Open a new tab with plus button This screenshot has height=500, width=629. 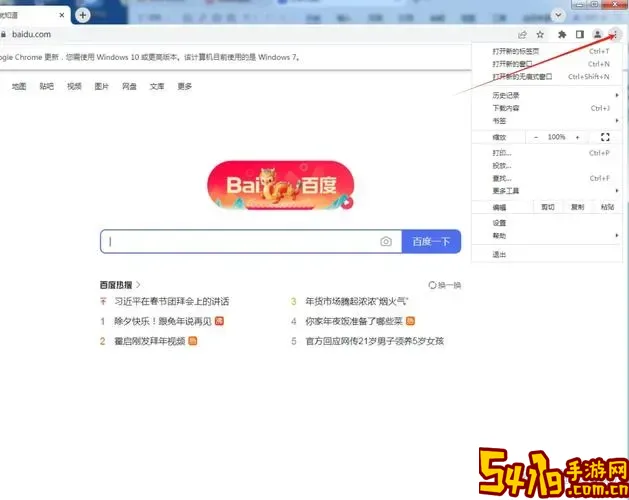[83, 15]
